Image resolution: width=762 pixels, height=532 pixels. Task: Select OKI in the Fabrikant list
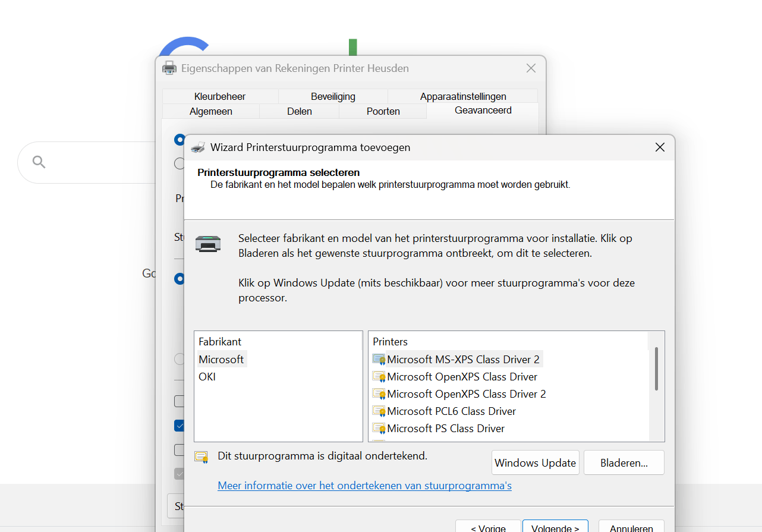[207, 377]
